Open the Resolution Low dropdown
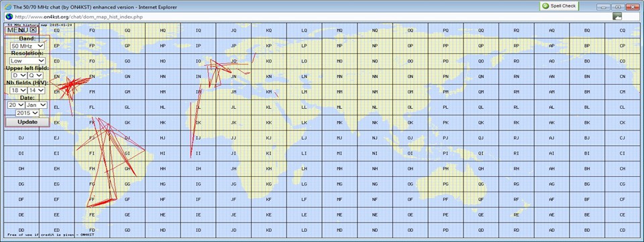Image resolution: width=644 pixels, height=242 pixels. point(28,61)
